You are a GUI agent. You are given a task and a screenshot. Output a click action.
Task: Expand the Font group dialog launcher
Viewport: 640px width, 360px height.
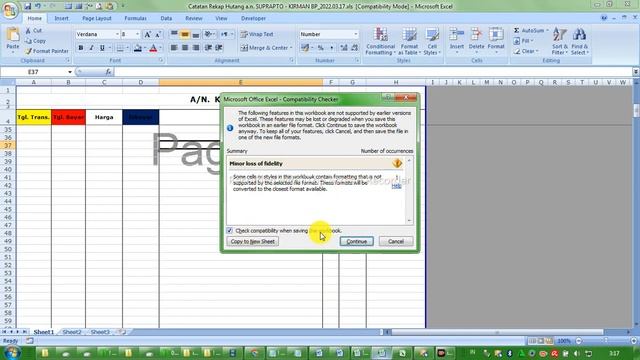pyautogui.click(x=161, y=60)
